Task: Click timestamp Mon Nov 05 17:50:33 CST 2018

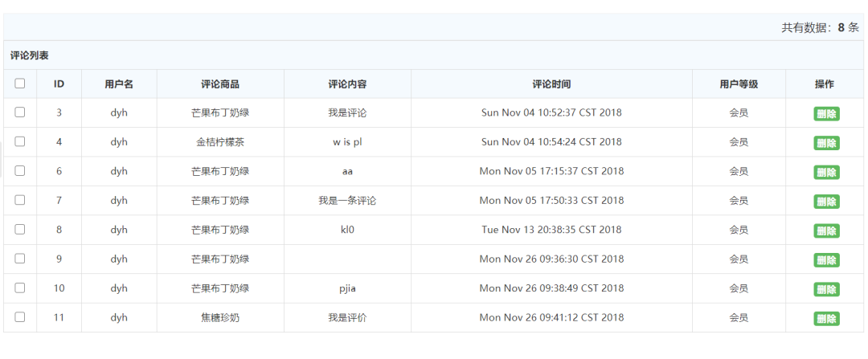Action: tap(551, 200)
